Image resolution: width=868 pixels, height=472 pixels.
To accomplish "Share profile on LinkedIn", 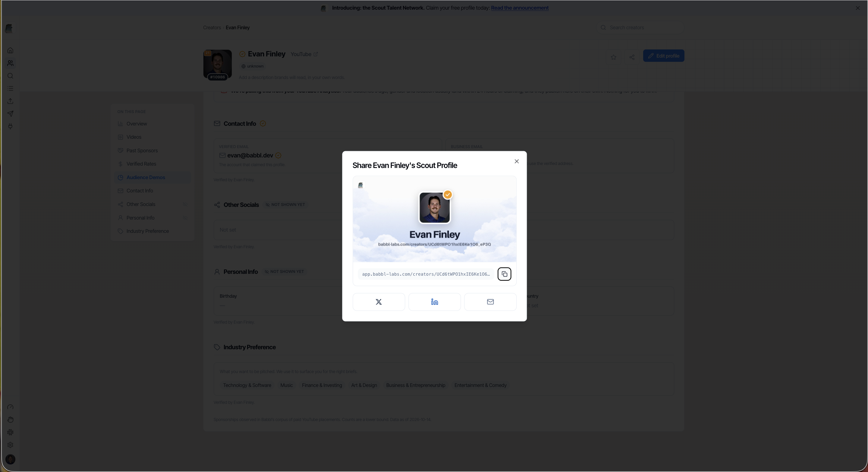I will click(434, 302).
